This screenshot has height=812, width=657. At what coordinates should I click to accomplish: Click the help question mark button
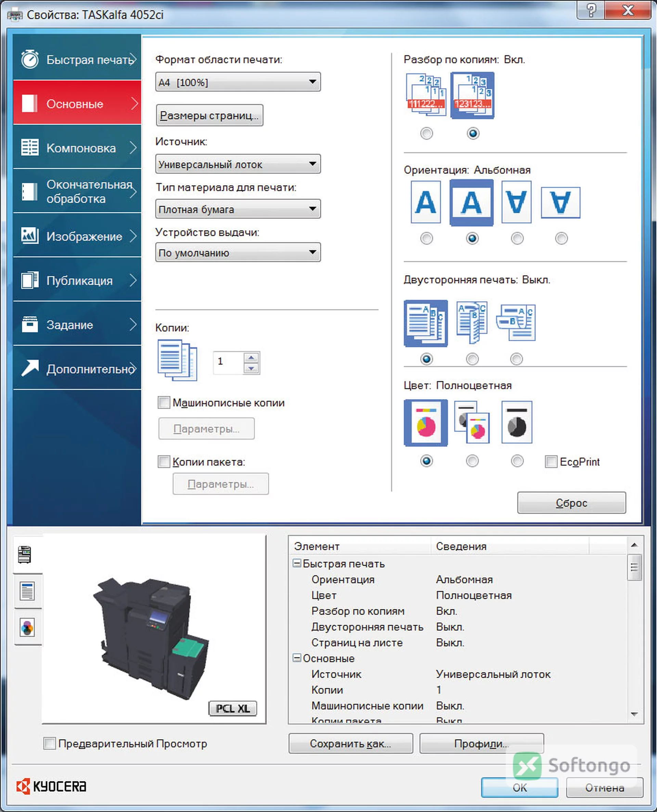tap(590, 10)
